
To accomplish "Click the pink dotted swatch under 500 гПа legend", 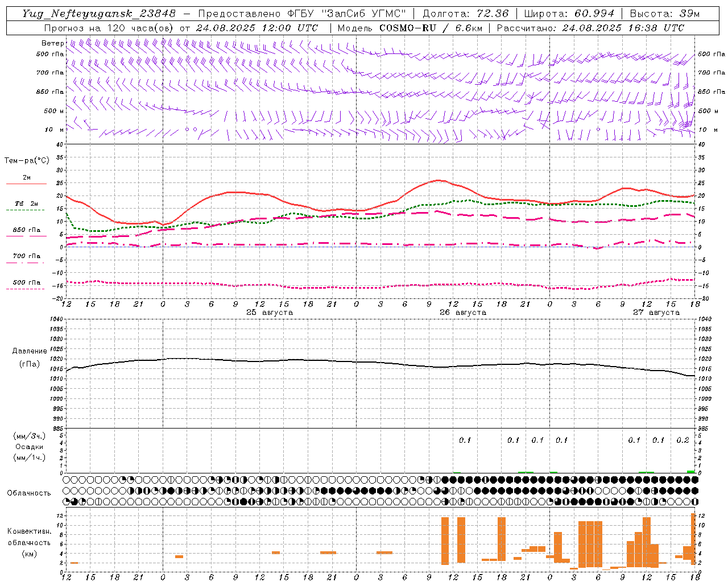I will click(x=26, y=289).
